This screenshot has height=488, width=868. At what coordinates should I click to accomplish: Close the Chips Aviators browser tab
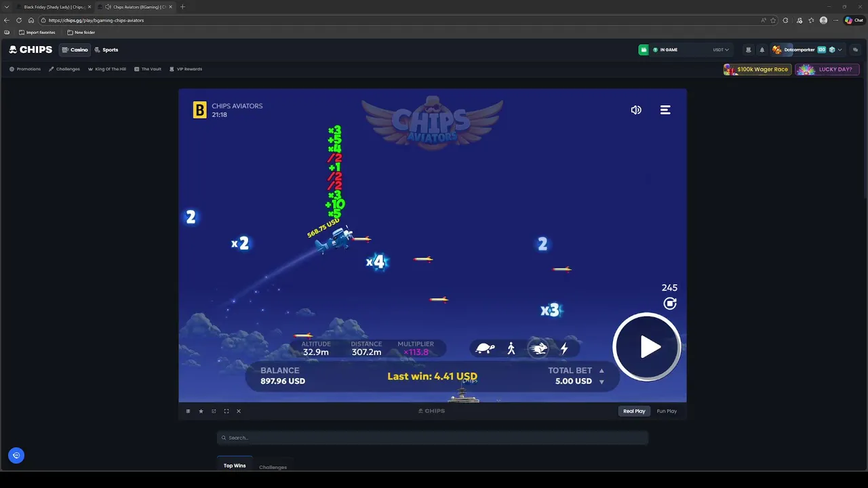pyautogui.click(x=170, y=7)
